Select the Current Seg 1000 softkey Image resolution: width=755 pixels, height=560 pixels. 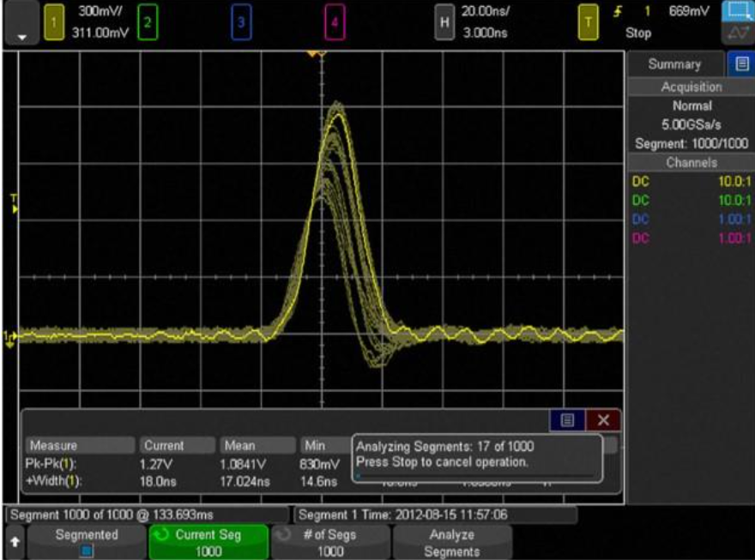click(x=208, y=542)
